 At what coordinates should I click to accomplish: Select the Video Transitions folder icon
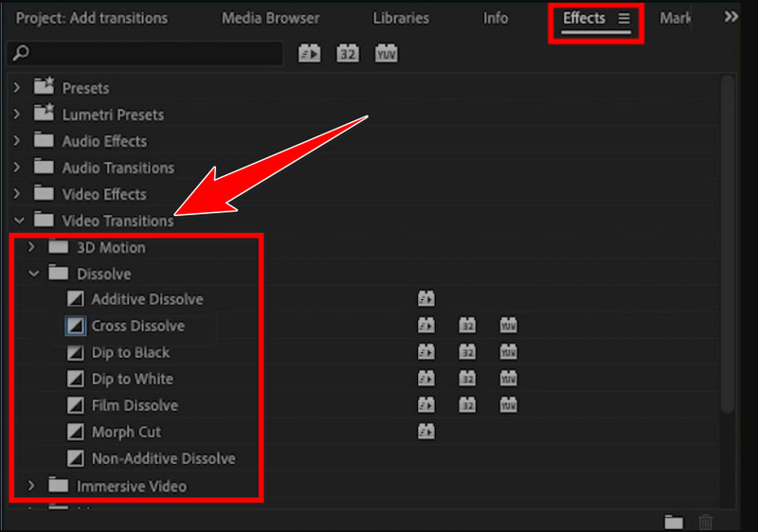pyautogui.click(x=44, y=220)
